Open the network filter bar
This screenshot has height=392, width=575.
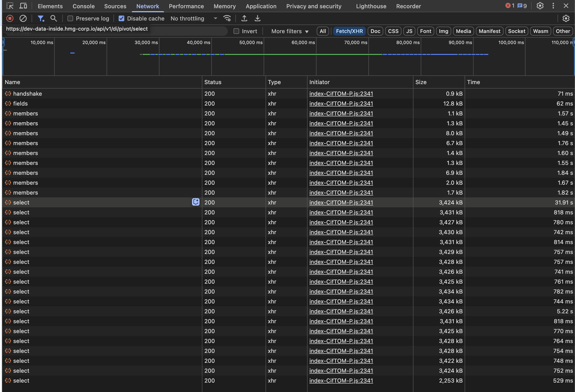[x=41, y=18]
